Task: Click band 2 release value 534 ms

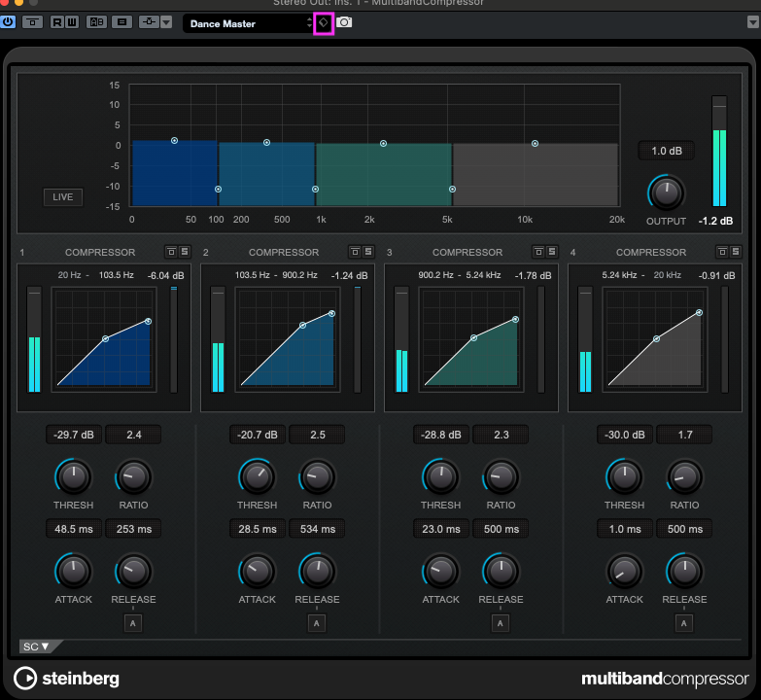Action: (x=318, y=529)
